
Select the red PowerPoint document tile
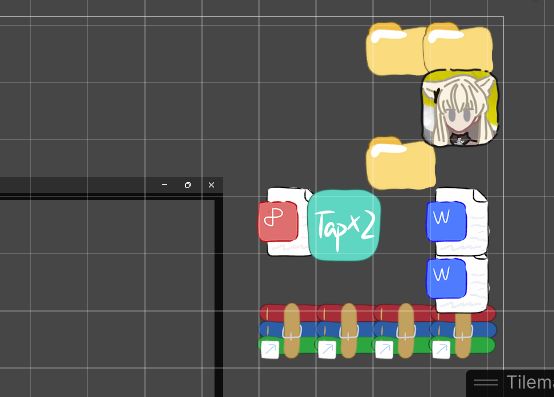(286, 222)
